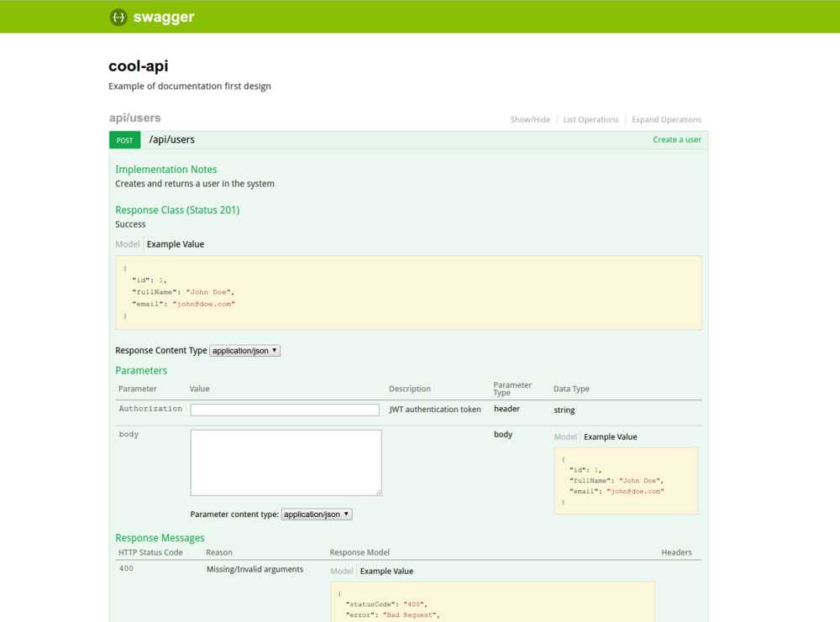Image resolution: width=840 pixels, height=622 pixels.
Task: Click the '400' status code cell
Action: [x=127, y=568]
